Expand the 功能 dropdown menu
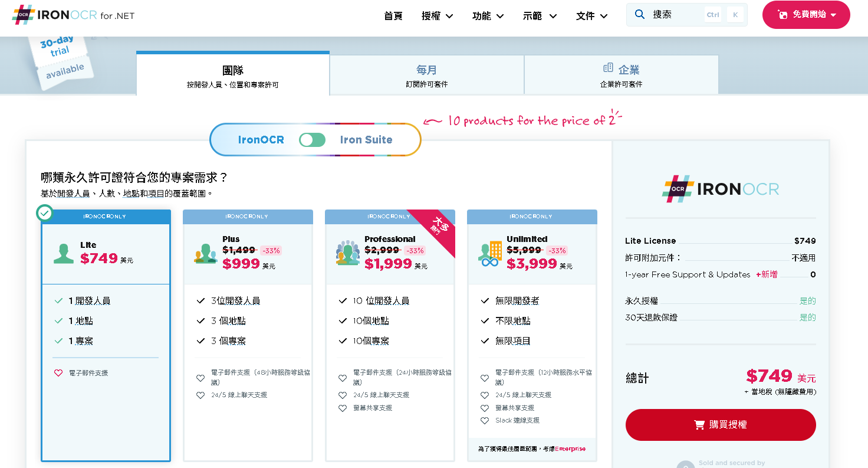This screenshot has width=868, height=468. (x=488, y=16)
